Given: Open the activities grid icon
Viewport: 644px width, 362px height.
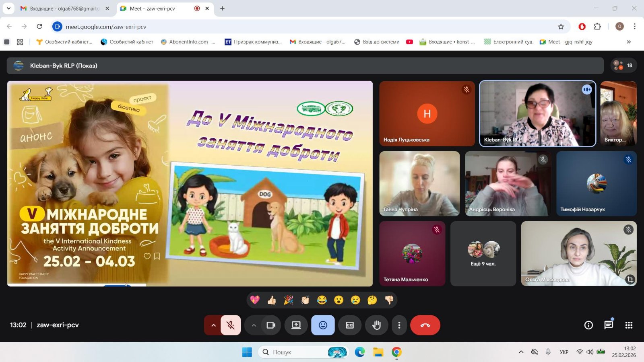Looking at the screenshot, I should click(x=629, y=325).
